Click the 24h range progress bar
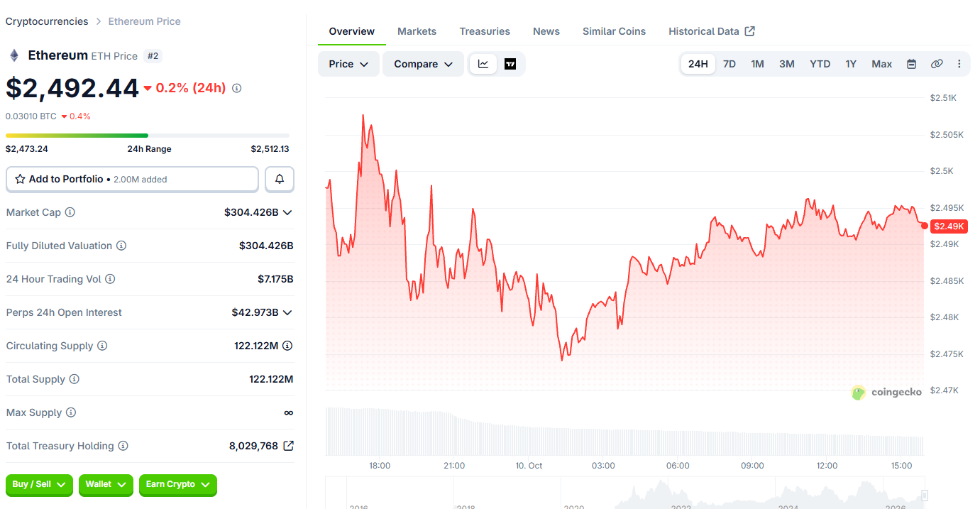This screenshot has width=980, height=509. [x=148, y=136]
